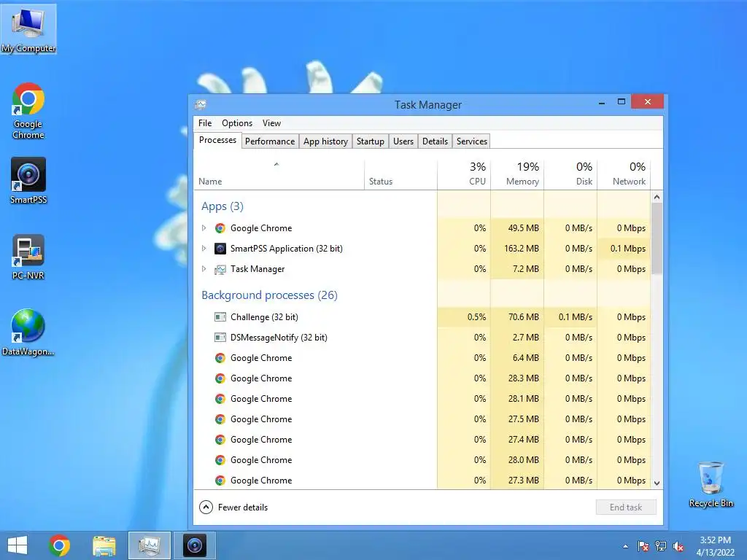Select Background processes (26) group header
The image size is (747, 560).
[269, 295]
